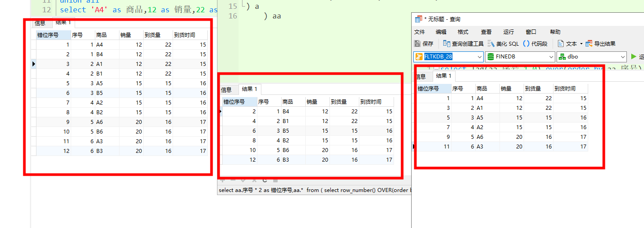Switch to 信息 tab in left window

(x=40, y=23)
